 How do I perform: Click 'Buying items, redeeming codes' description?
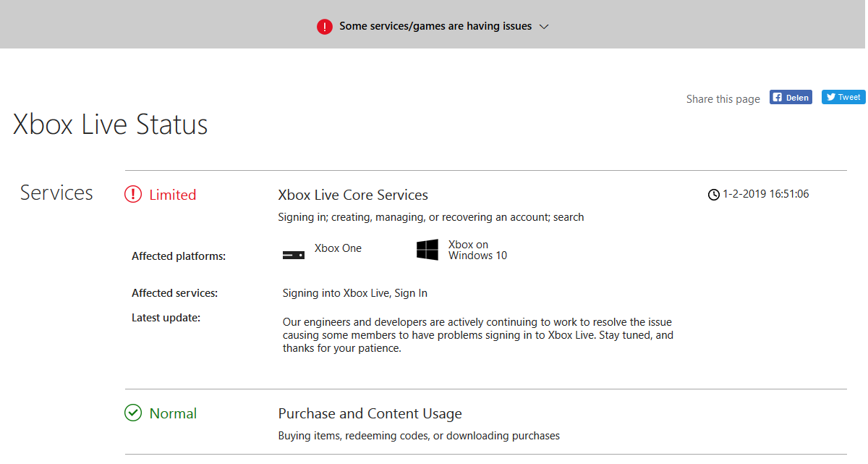(x=419, y=436)
